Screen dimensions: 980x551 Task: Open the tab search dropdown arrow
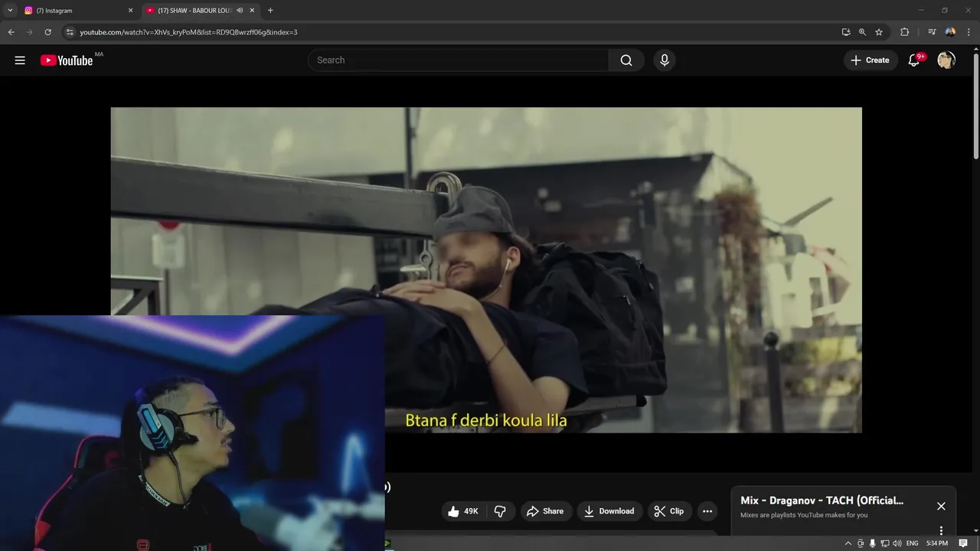[10, 11]
